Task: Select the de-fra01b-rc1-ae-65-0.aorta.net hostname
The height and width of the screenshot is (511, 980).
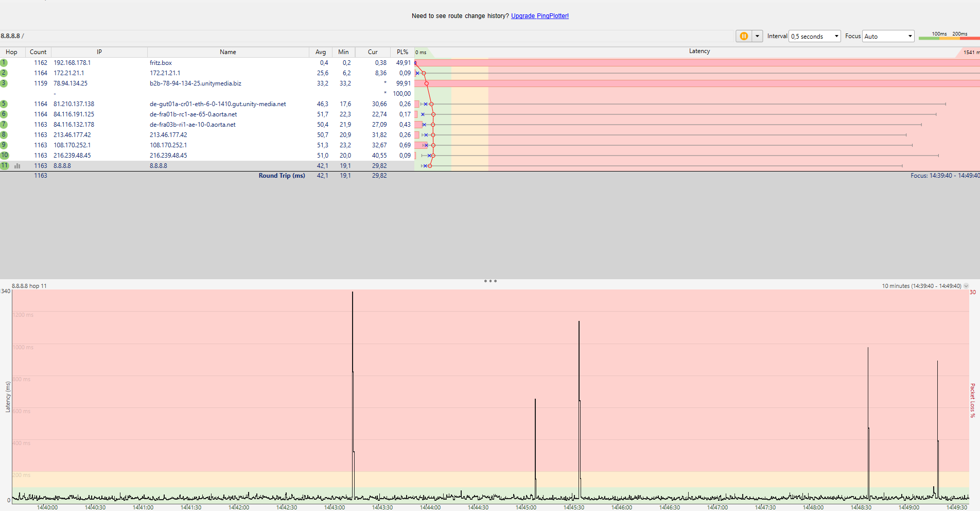Action: point(194,114)
